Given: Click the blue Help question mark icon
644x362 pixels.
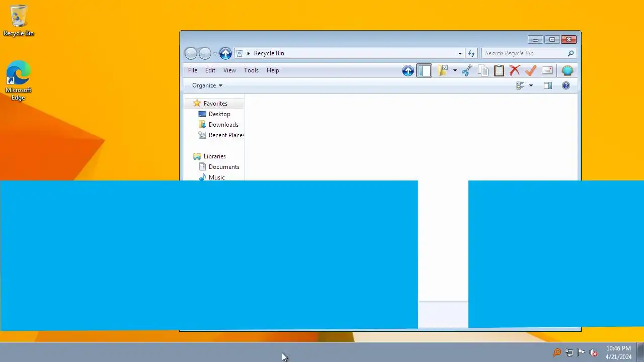Looking at the screenshot, I should 566,86.
